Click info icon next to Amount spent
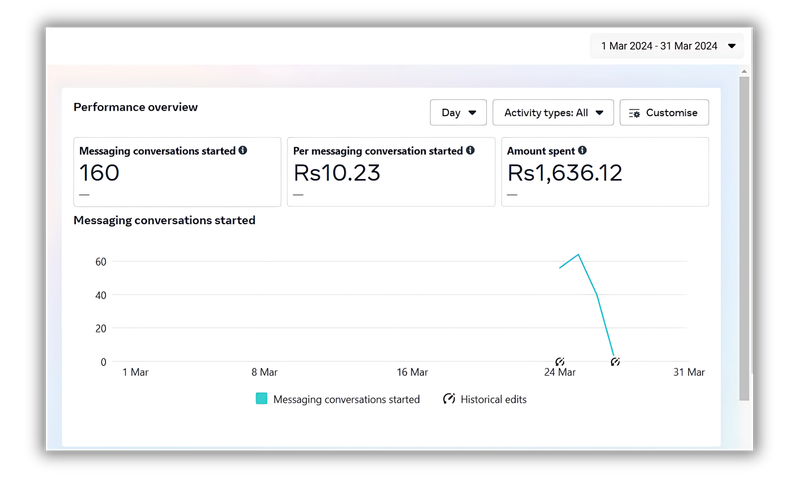The image size is (799, 478). click(582, 151)
